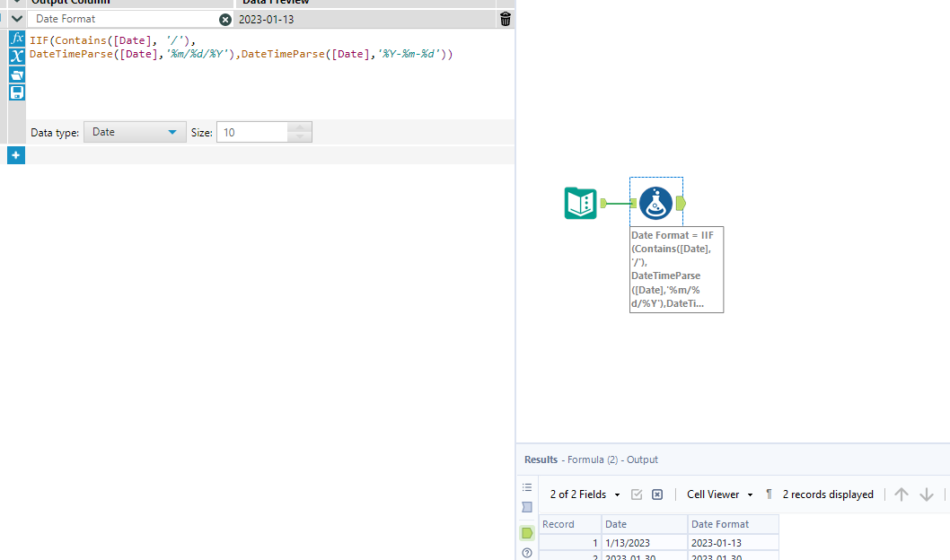950x560 pixels.
Task: Add a new expression with the plus icon
Action: [x=16, y=154]
